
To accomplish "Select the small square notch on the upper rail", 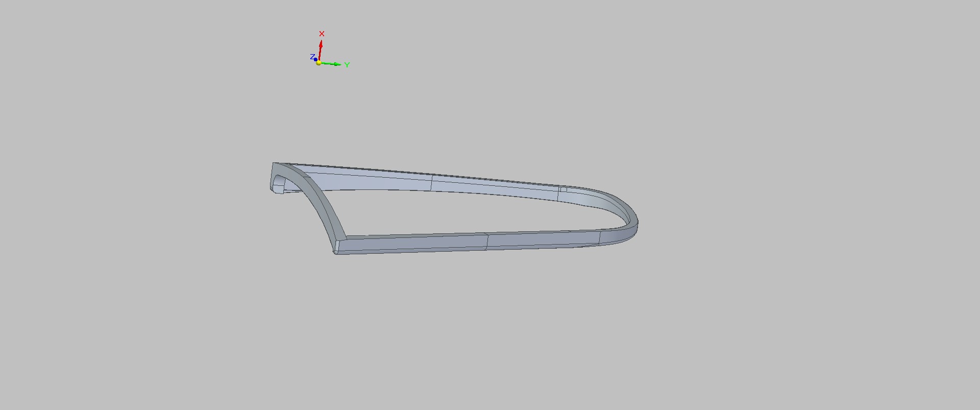I will tap(563, 189).
